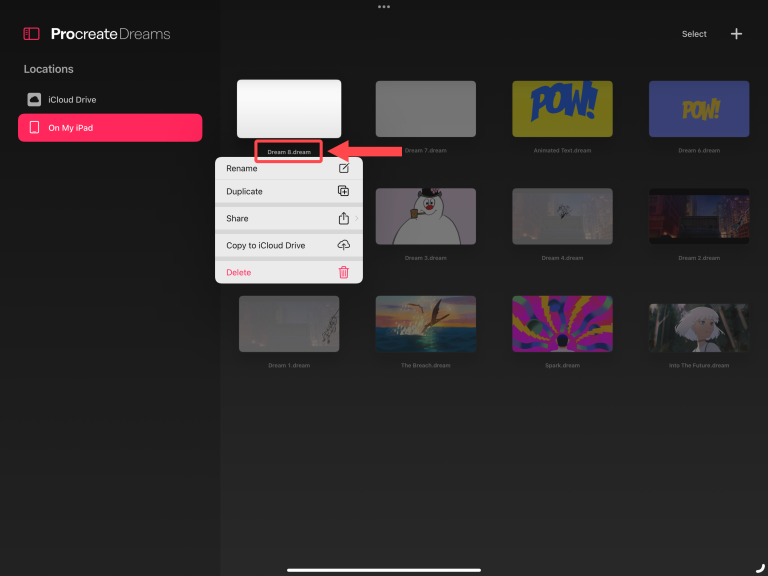The width and height of the screenshot is (768, 576).
Task: Open the yellow POW Animated Text thumbnail
Action: [562, 109]
